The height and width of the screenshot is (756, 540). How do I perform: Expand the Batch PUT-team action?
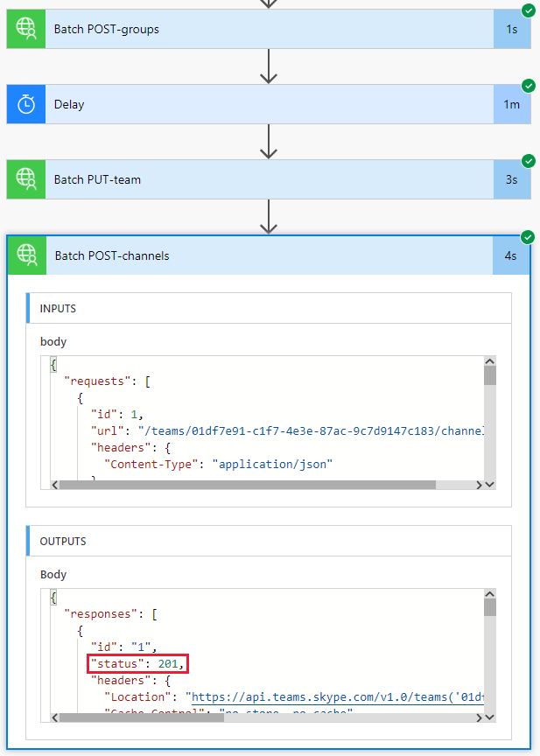[269, 179]
